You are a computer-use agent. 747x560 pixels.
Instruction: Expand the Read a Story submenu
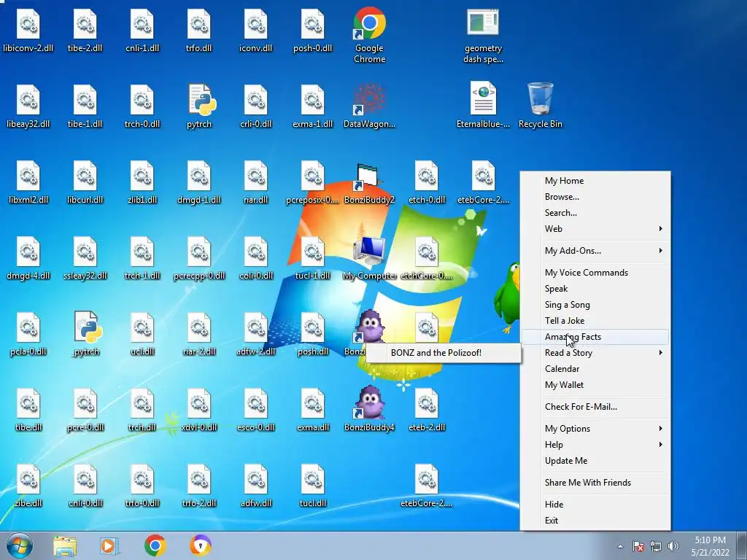tap(595, 353)
